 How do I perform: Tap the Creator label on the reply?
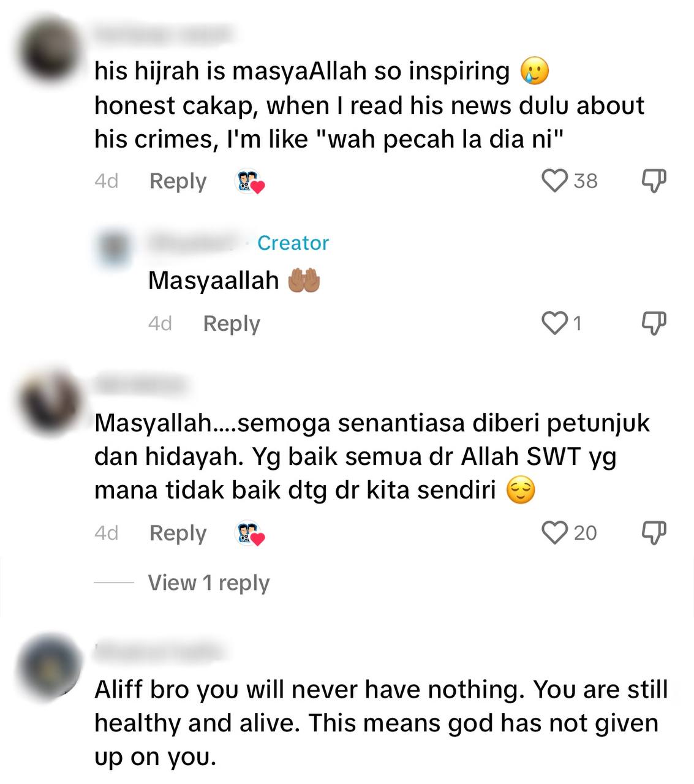[x=293, y=243]
